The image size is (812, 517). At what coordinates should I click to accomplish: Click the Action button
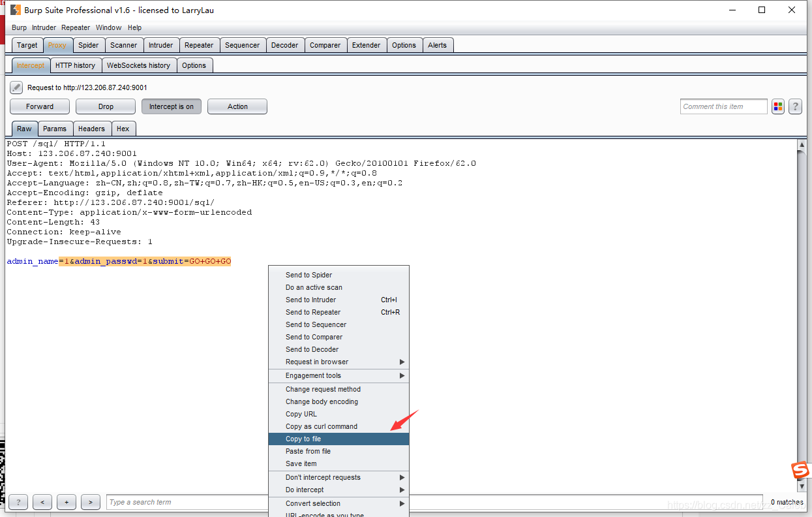point(237,106)
